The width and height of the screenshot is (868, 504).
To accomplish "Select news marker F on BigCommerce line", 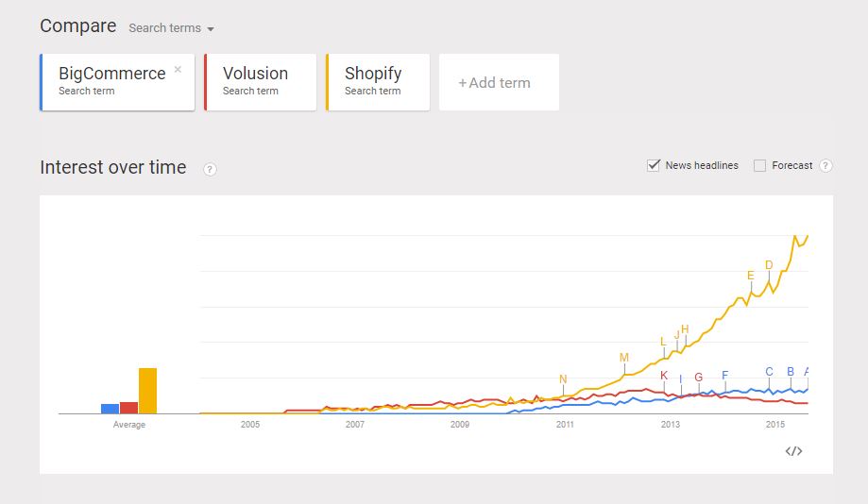I will point(725,375).
